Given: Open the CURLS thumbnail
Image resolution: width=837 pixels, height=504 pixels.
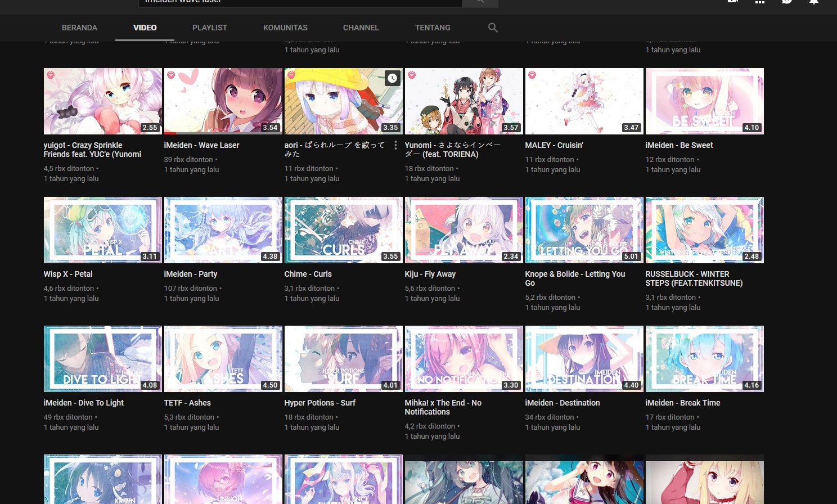Looking at the screenshot, I should tap(343, 230).
